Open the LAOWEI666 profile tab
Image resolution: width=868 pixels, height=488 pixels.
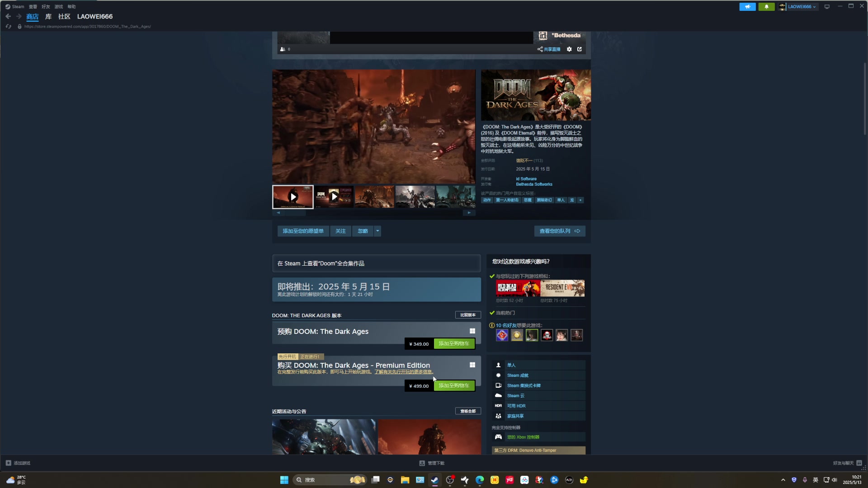click(95, 17)
